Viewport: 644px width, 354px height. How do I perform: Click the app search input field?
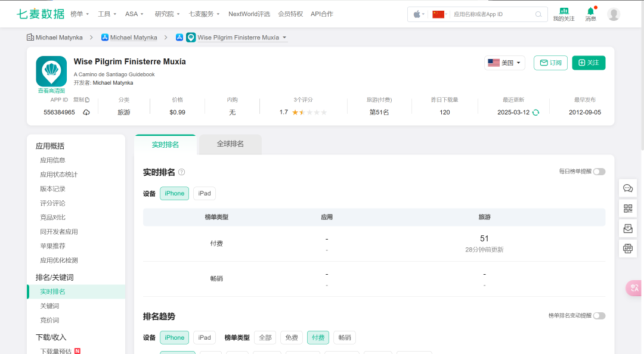coord(493,14)
